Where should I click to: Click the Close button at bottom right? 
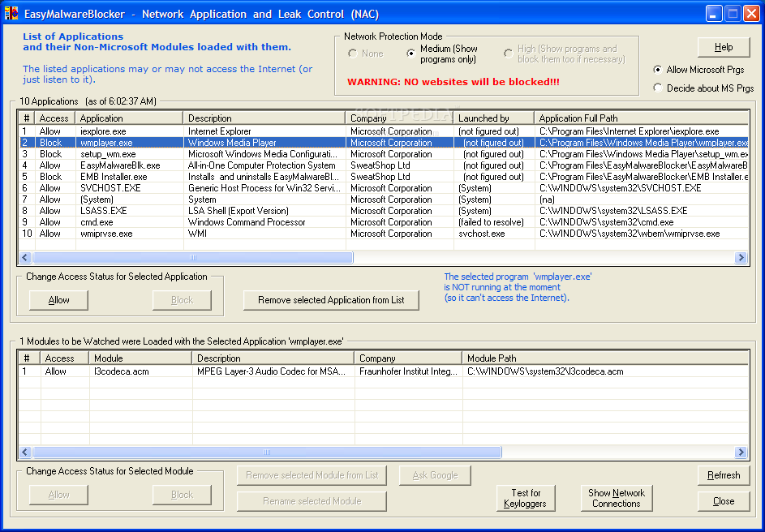pos(724,501)
